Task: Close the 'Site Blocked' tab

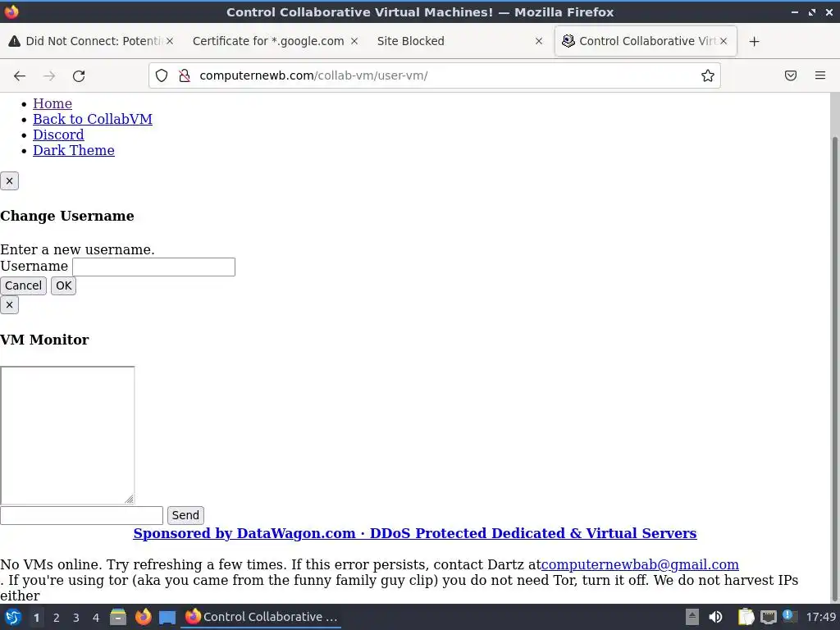Action: coord(538,41)
